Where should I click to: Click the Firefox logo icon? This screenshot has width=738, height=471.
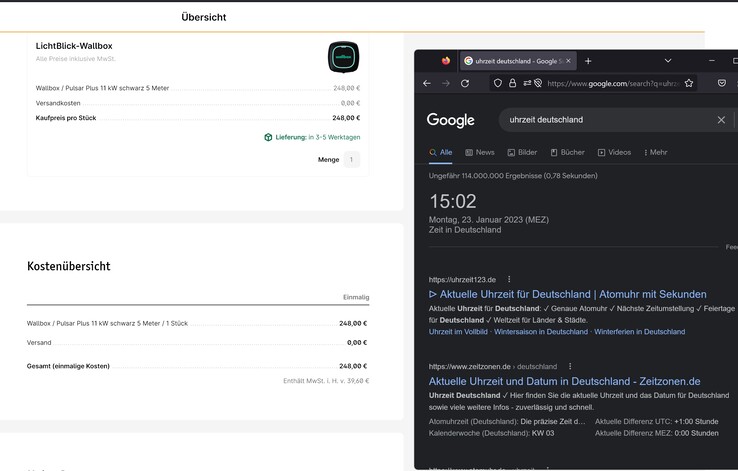click(446, 61)
